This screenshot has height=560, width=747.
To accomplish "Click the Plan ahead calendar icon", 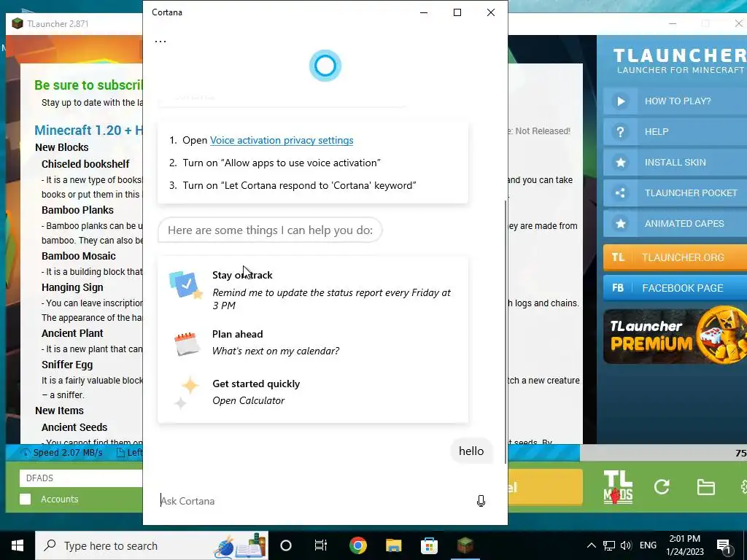I will [186, 343].
